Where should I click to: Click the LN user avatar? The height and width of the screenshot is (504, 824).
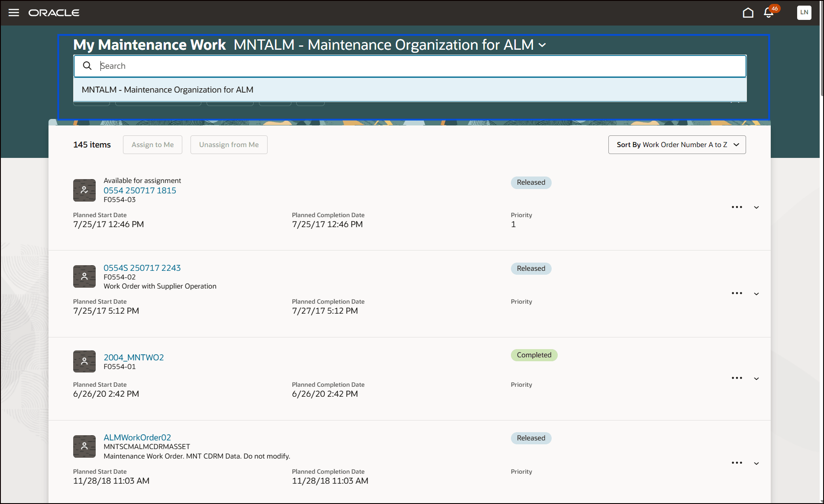point(804,13)
